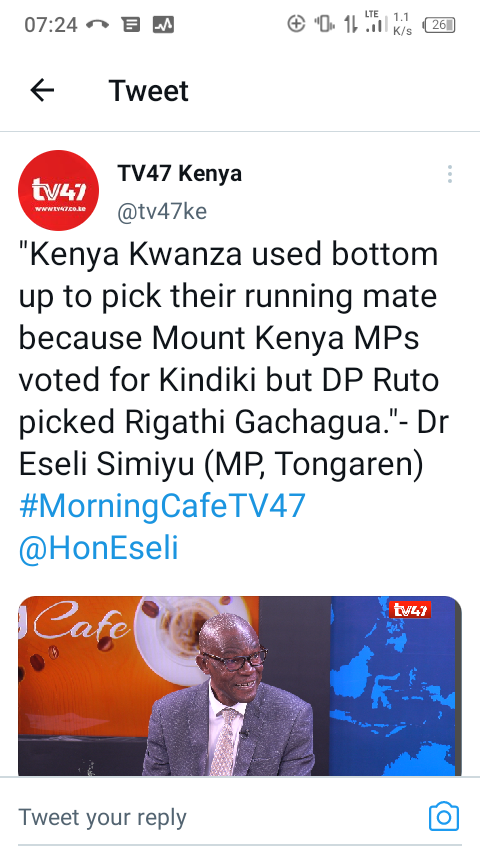Open TV47 Kenya round profile avatar
Viewport: 480px width, 854px height.
(58, 191)
